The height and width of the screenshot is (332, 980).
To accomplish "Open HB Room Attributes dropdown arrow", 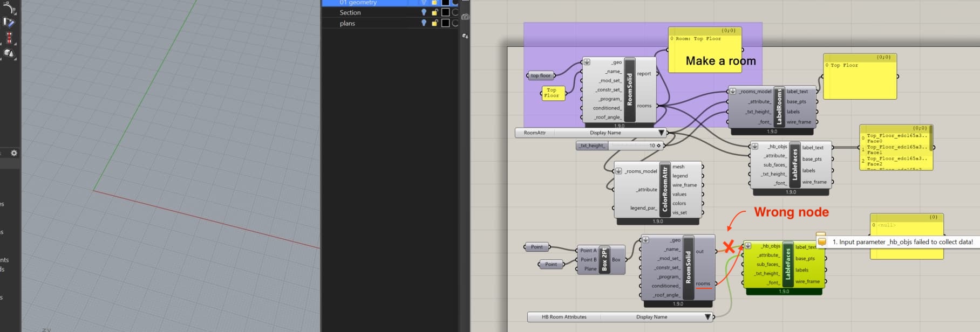I will coord(707,317).
